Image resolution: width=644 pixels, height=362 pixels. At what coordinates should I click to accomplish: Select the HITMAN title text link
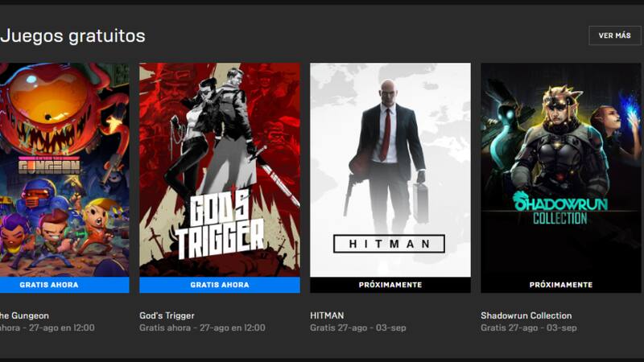pos(327,315)
